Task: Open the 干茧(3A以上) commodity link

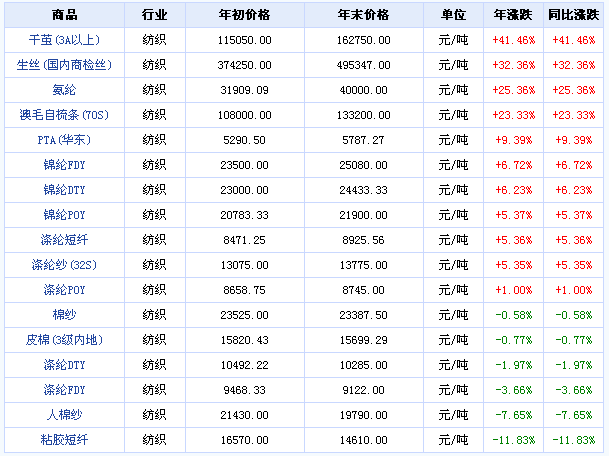Action: [x=62, y=39]
